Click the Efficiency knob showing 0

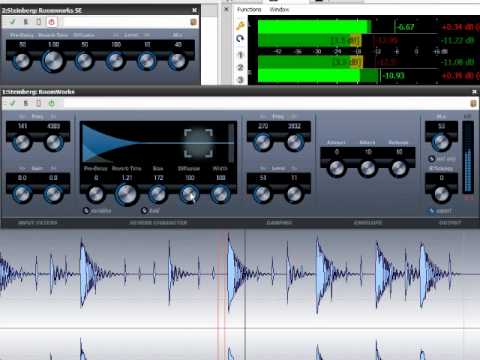(x=441, y=194)
